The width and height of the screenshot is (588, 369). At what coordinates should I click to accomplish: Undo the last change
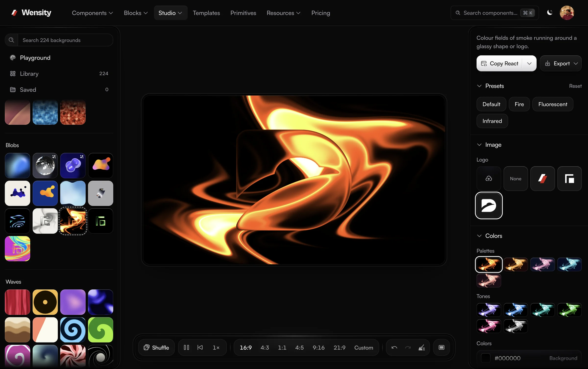coord(394,347)
